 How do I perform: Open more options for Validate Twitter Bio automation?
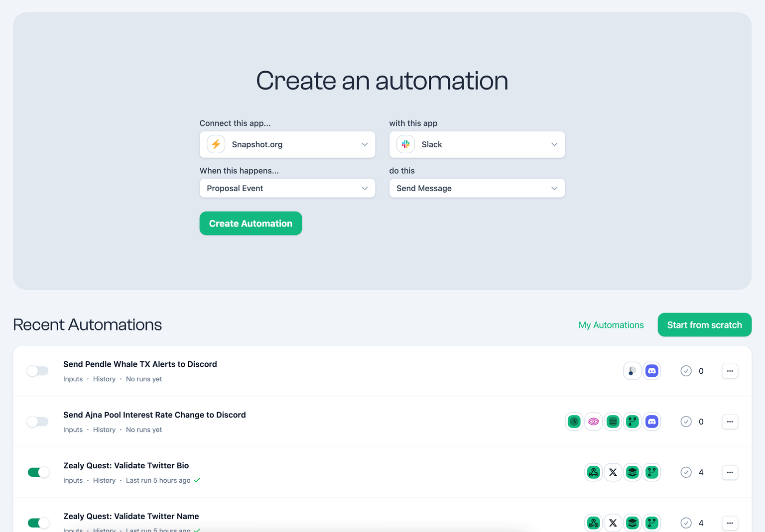tap(730, 472)
